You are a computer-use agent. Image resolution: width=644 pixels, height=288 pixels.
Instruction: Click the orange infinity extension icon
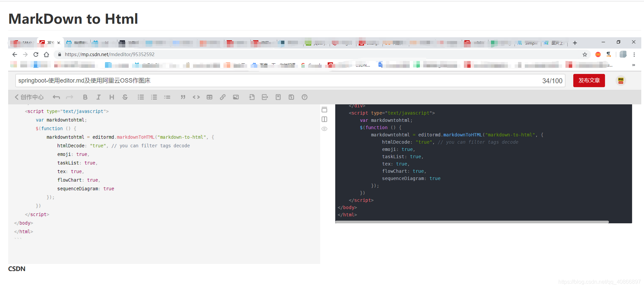coord(598,55)
